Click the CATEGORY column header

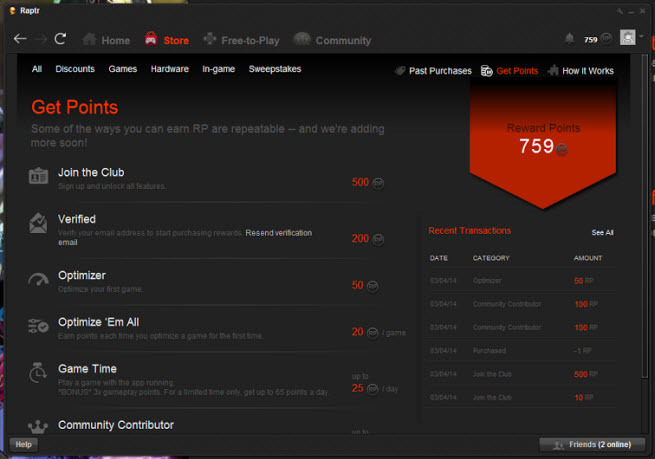click(491, 258)
